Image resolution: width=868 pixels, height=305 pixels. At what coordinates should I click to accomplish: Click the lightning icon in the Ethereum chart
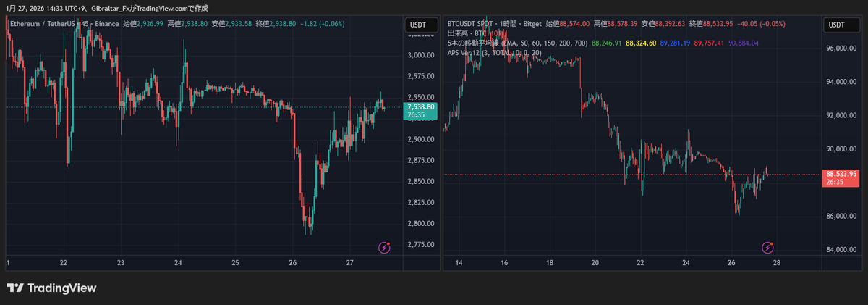[385, 248]
